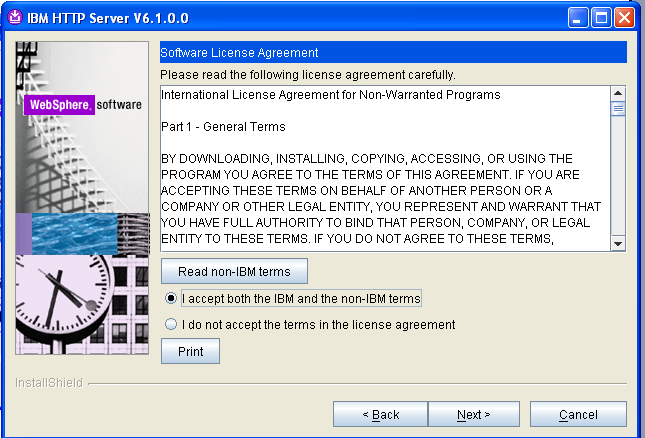Click the license text scrollbar down arrow
This screenshot has width=645, height=438.
coord(618,244)
